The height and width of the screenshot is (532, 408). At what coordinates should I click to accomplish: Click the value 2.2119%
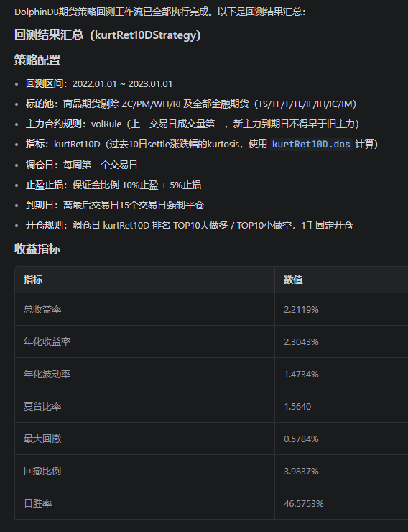coord(301,309)
